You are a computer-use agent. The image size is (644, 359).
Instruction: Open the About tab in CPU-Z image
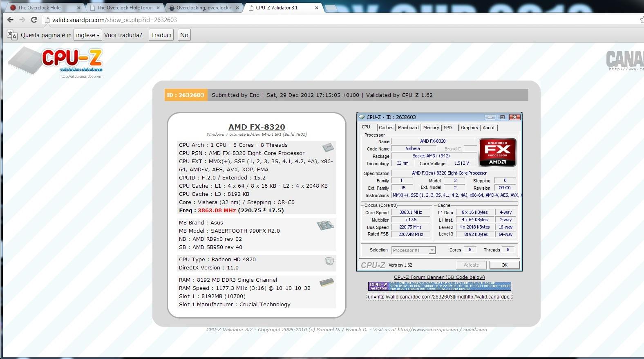(x=489, y=128)
